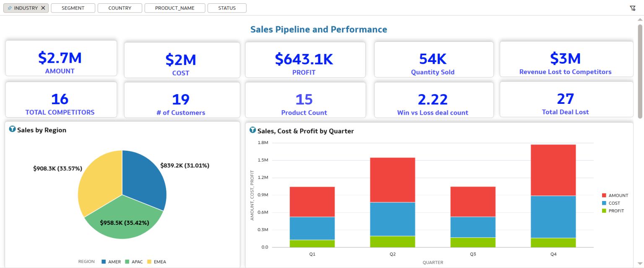
Task: Select the INDUSTRY filter chip label
Action: [26, 8]
